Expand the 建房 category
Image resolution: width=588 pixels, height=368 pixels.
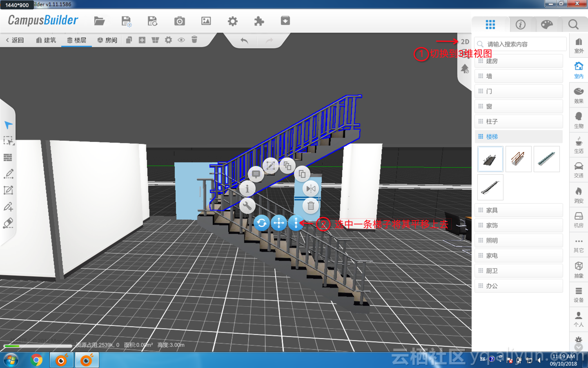point(519,61)
